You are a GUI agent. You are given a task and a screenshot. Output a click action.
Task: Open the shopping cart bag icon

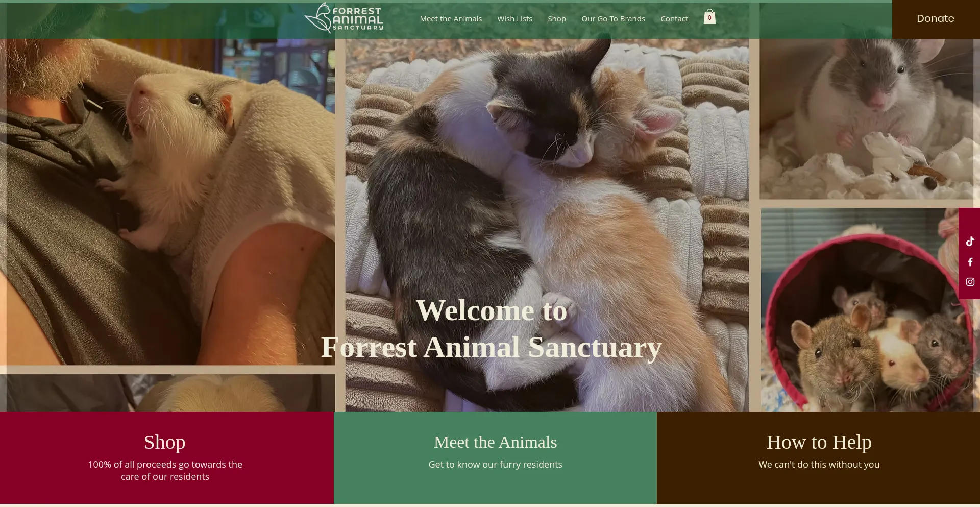click(x=709, y=17)
